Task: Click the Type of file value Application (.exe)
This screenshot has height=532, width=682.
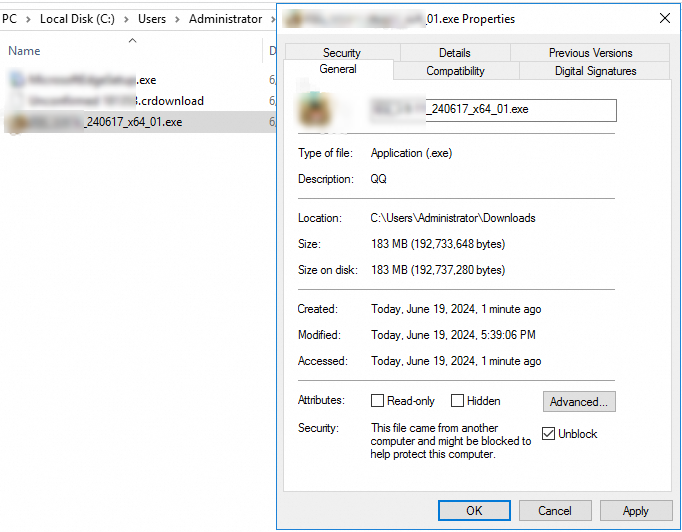Action: pyautogui.click(x=411, y=153)
